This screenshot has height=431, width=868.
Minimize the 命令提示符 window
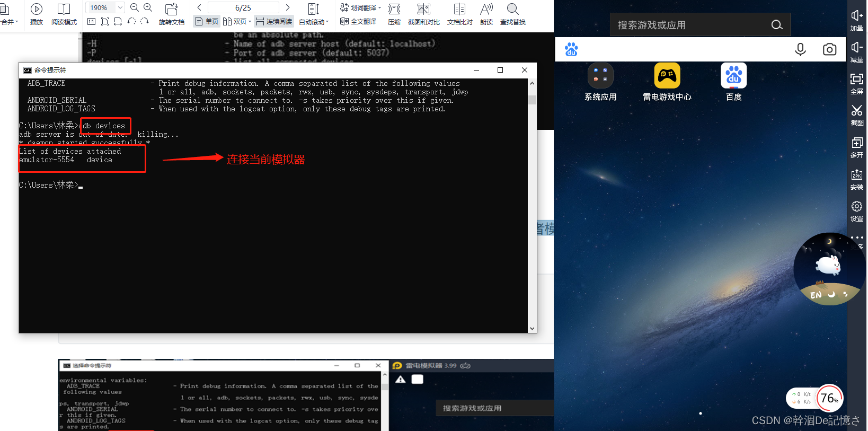pyautogui.click(x=476, y=70)
